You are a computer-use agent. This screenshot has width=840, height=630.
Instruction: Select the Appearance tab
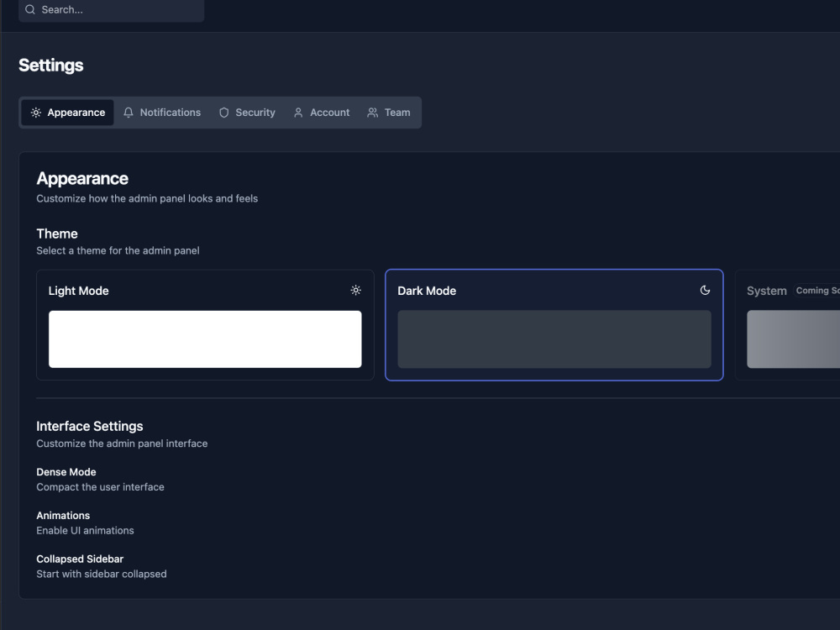point(67,113)
